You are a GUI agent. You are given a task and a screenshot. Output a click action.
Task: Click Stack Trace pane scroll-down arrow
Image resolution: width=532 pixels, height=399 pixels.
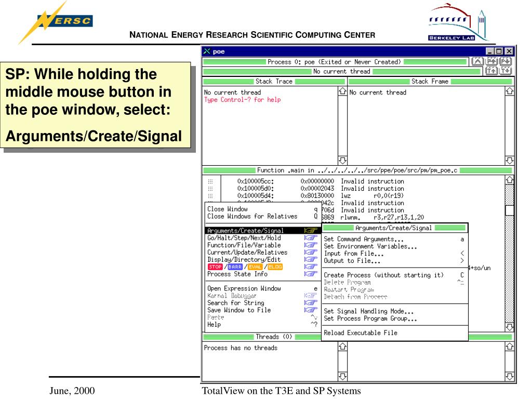coord(343,160)
